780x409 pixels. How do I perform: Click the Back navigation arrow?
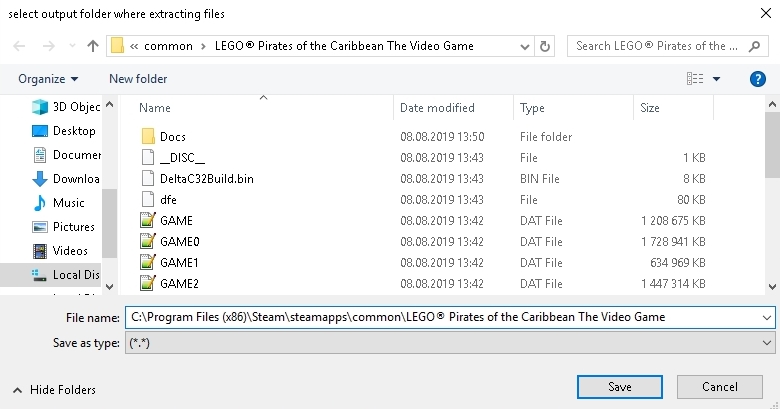pyautogui.click(x=20, y=46)
